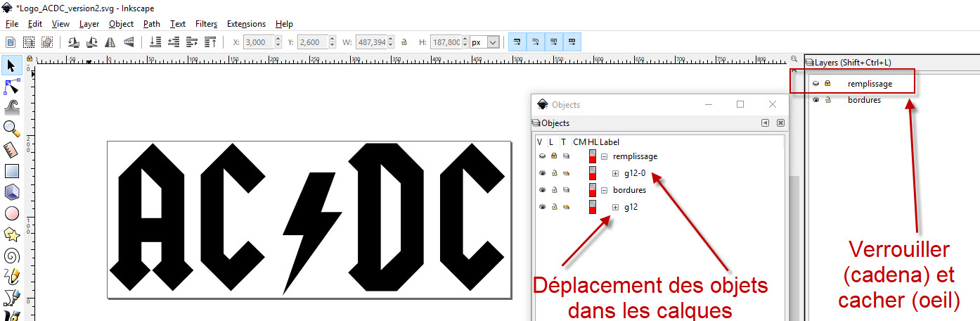This screenshot has width=980, height=321.
Task: Click the H height input field
Action: tap(446, 42)
